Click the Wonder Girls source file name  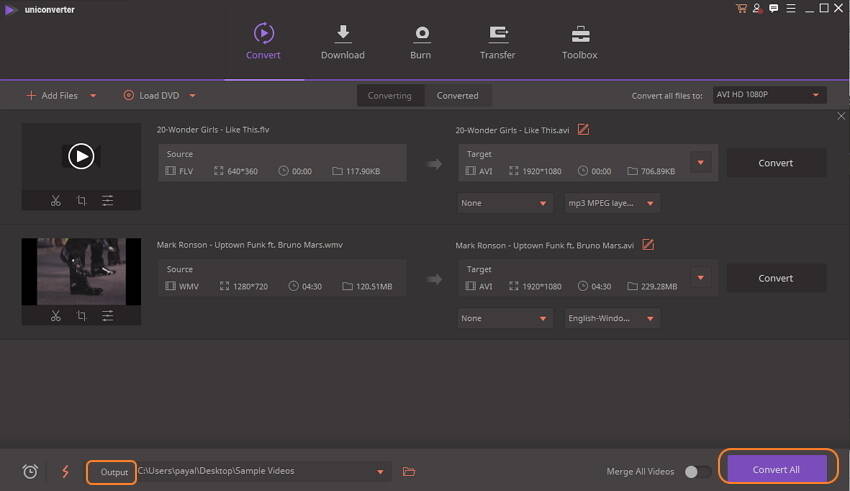[213, 130]
